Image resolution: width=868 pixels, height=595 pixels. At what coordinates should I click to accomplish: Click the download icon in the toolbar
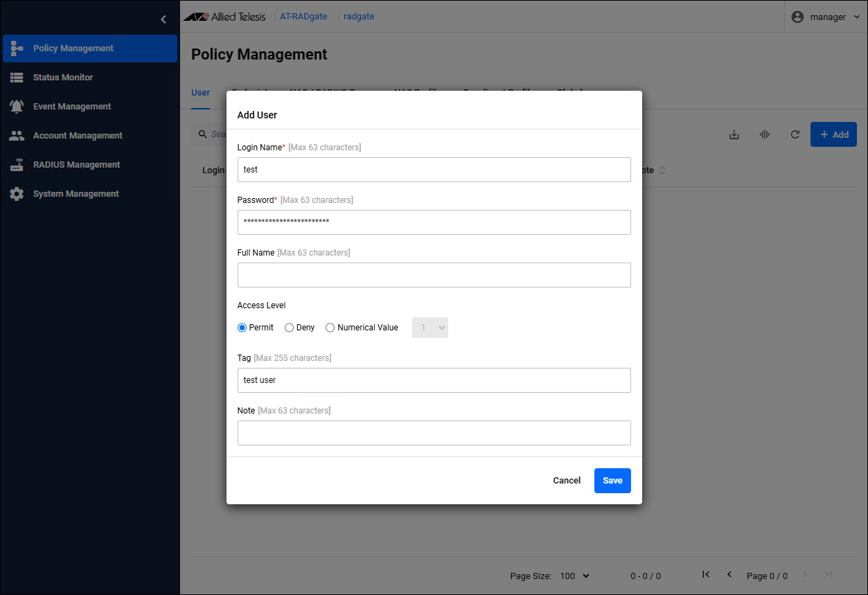point(734,134)
